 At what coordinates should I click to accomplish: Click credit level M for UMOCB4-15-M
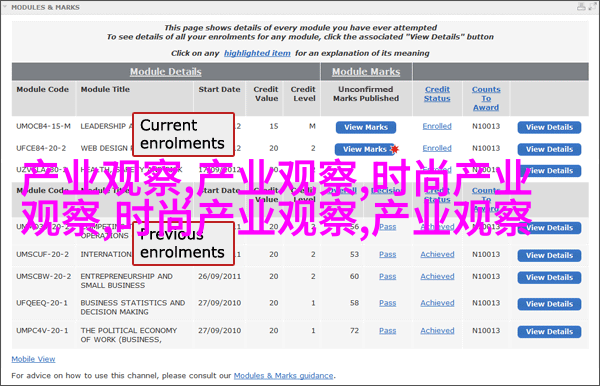pos(312,126)
